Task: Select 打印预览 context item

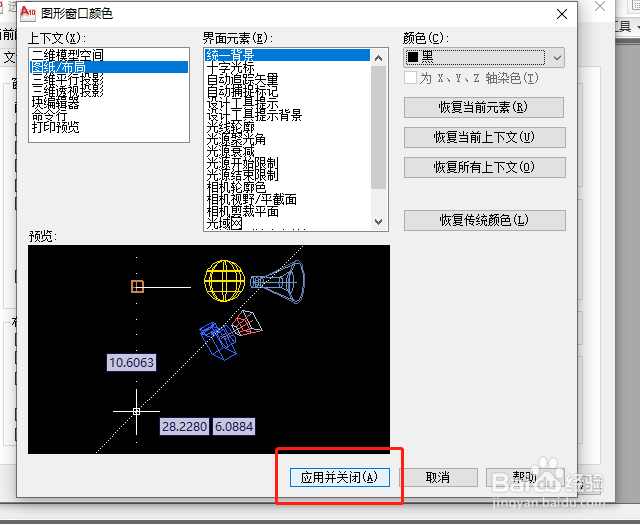Action: 109,127
